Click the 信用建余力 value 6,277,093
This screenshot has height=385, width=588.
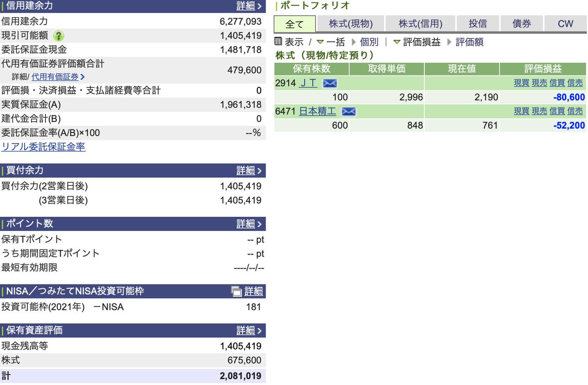241,21
